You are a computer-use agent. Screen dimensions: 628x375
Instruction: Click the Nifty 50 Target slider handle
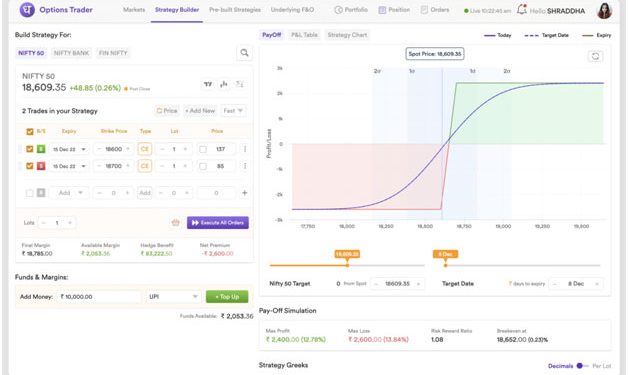347,265
